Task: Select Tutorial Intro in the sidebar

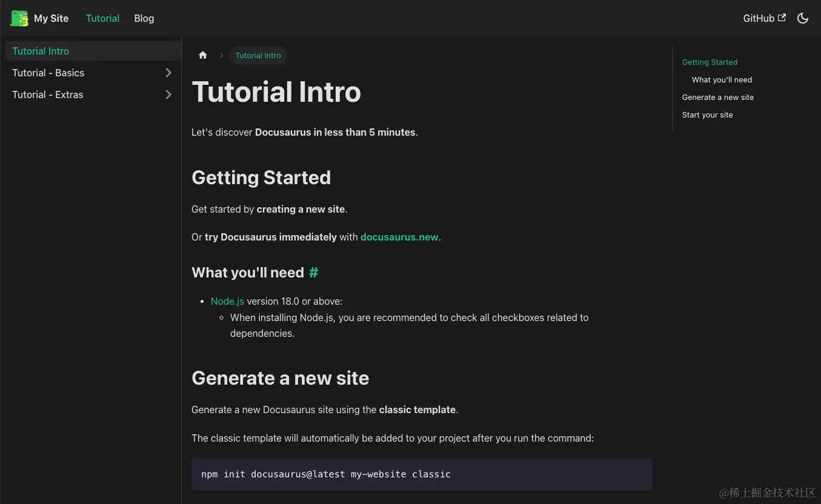Action: pyautogui.click(x=93, y=51)
